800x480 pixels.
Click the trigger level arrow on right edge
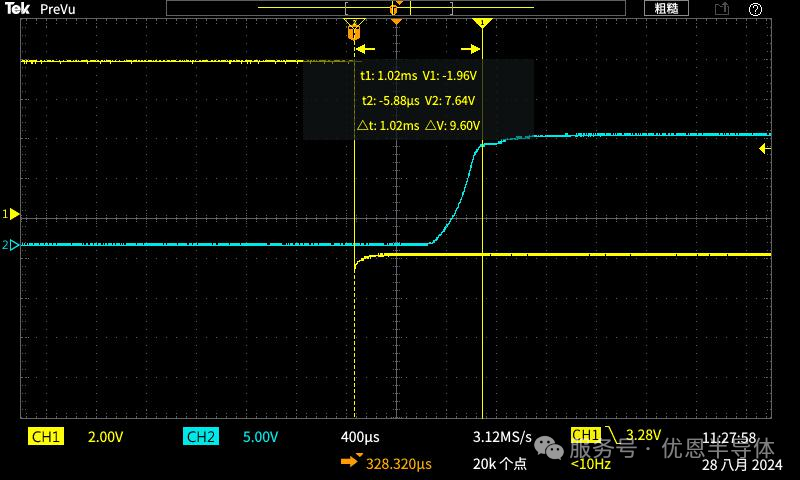coord(765,149)
